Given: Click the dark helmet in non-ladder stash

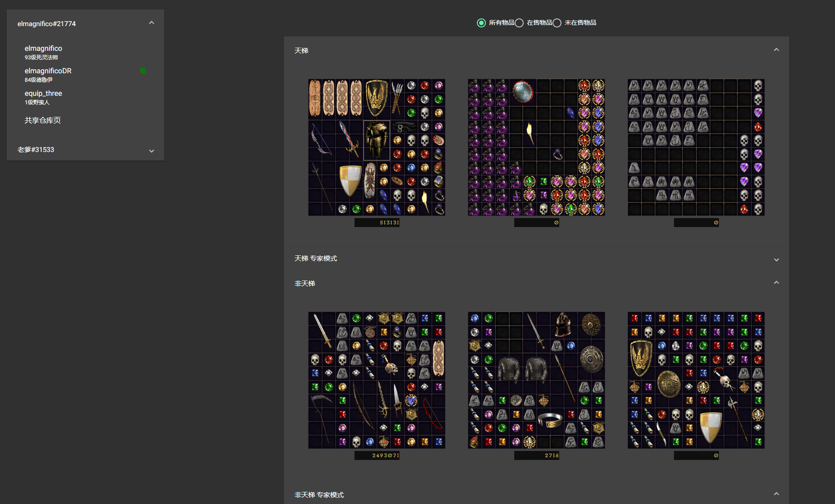Looking at the screenshot, I should click(x=563, y=325).
